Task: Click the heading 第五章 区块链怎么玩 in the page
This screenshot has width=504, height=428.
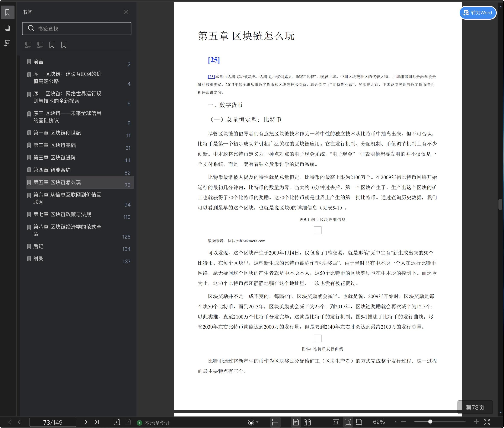Action: point(246,36)
